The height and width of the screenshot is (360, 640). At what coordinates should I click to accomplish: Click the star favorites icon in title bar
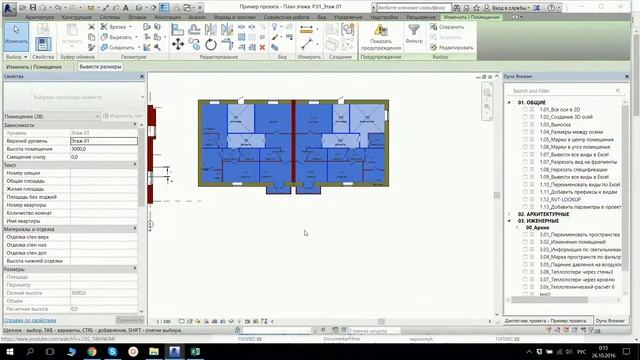tap(476, 7)
